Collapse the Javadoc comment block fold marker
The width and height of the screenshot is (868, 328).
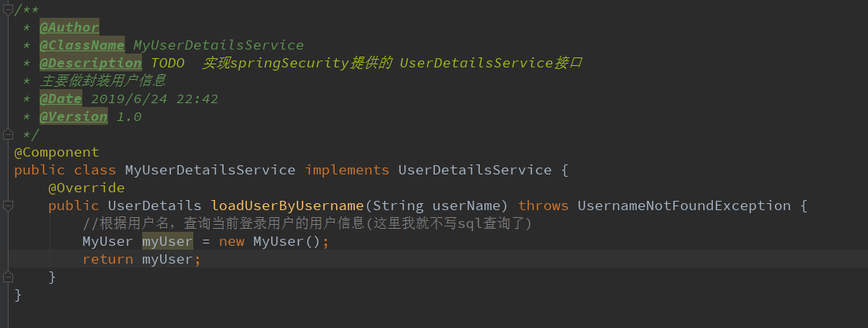click(8, 9)
